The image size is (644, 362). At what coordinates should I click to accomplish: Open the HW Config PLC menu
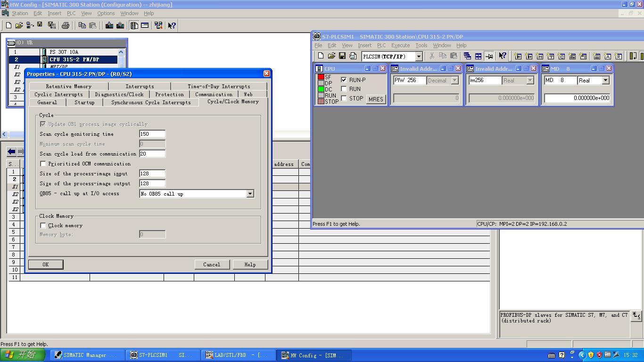click(71, 13)
